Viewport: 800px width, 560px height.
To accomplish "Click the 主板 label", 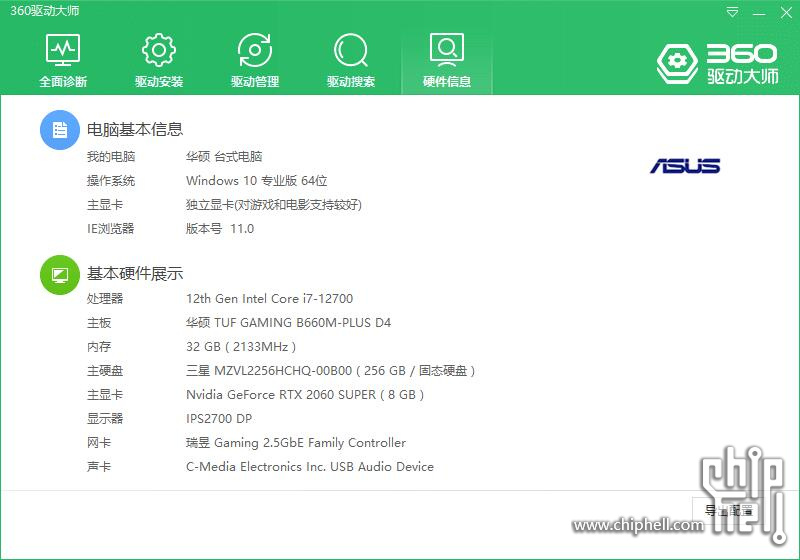I will [99, 322].
